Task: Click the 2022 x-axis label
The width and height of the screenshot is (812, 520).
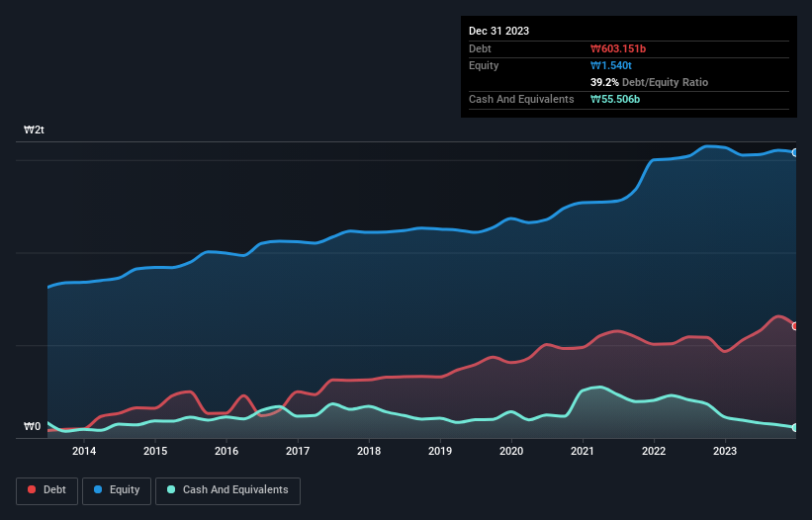Action: 654,451
